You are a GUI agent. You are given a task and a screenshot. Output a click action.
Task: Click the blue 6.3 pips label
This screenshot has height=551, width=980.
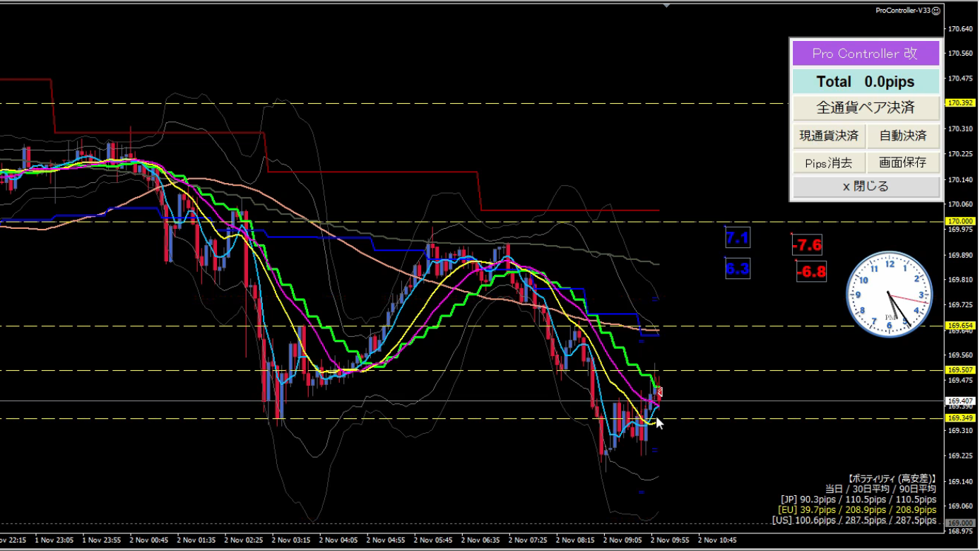(737, 269)
